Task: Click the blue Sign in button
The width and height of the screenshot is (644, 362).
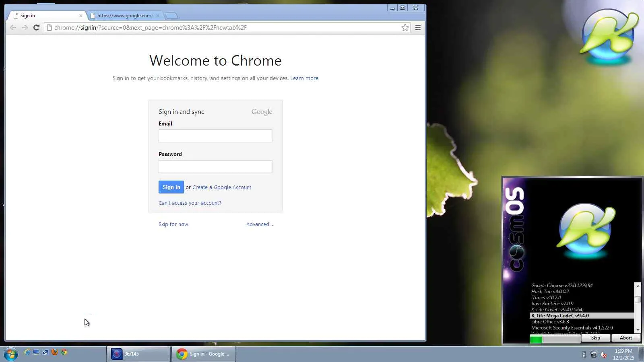Action: coord(171,187)
